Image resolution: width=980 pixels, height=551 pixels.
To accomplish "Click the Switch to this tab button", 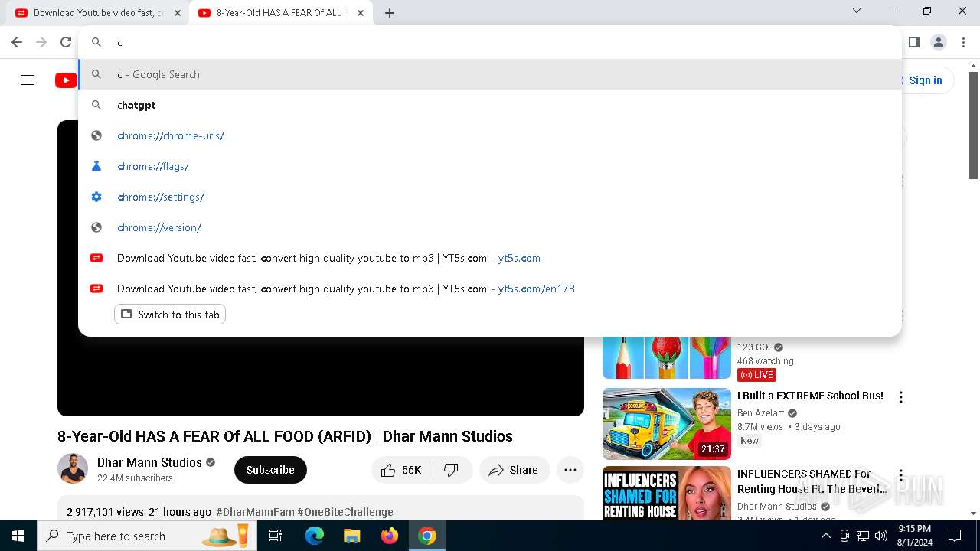I will [x=170, y=315].
